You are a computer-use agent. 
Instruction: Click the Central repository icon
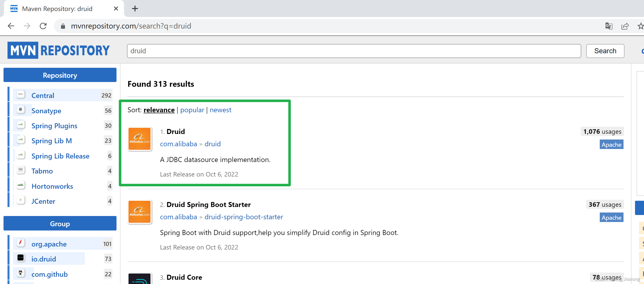pos(20,94)
